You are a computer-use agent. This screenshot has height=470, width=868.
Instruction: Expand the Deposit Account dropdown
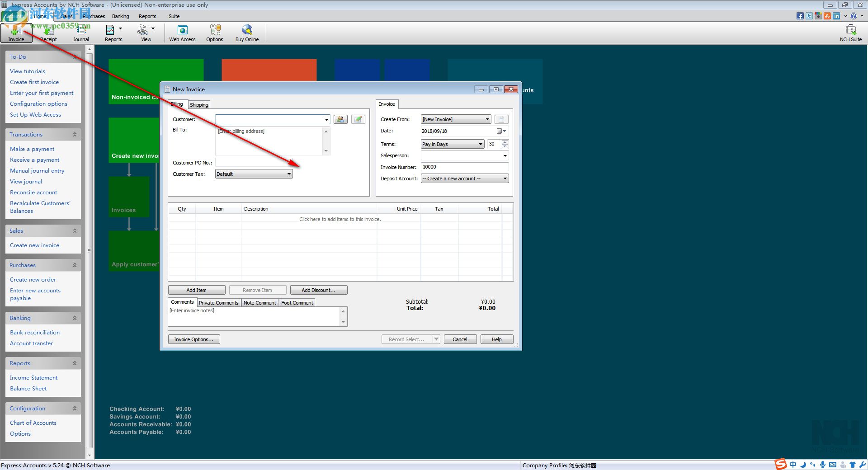click(505, 178)
